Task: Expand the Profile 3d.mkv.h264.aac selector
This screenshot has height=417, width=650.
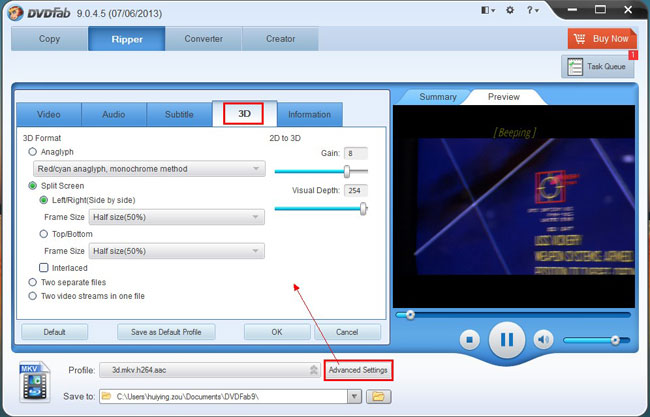Action: coord(210,370)
